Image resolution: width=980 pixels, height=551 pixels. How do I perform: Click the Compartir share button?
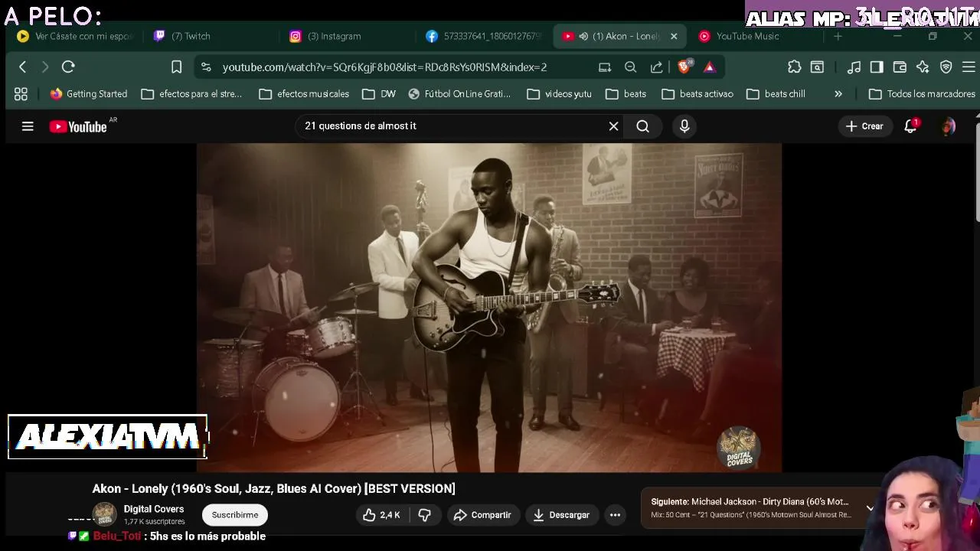click(482, 515)
